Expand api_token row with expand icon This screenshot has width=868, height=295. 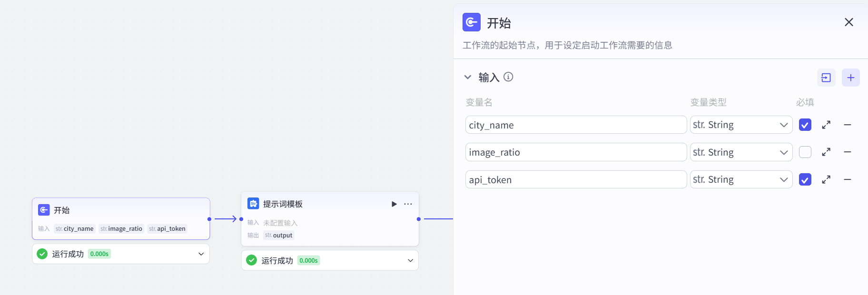click(x=826, y=179)
